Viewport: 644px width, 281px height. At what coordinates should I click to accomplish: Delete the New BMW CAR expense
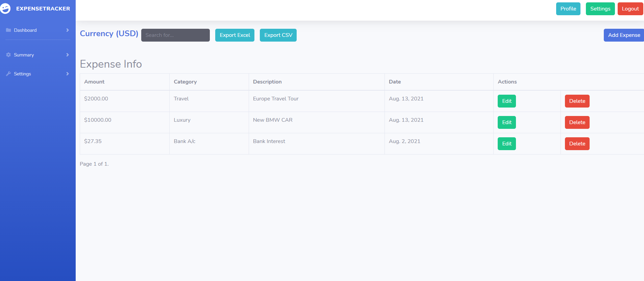577,122
